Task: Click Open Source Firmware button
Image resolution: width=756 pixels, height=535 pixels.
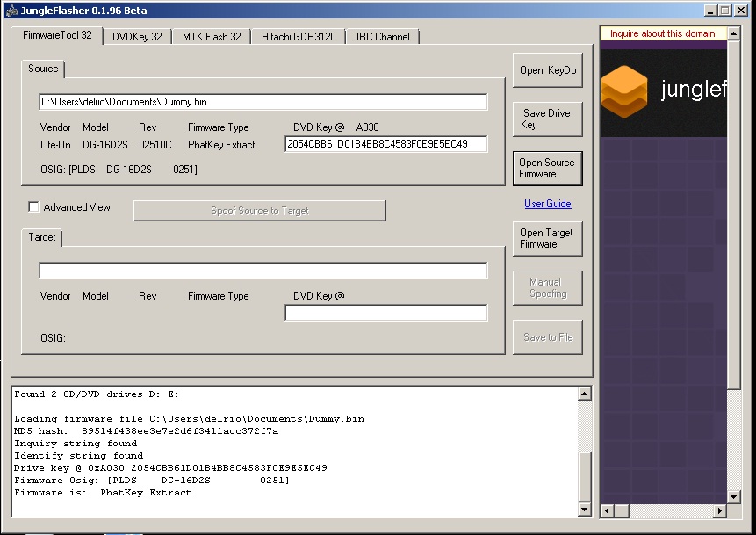Action: (547, 169)
